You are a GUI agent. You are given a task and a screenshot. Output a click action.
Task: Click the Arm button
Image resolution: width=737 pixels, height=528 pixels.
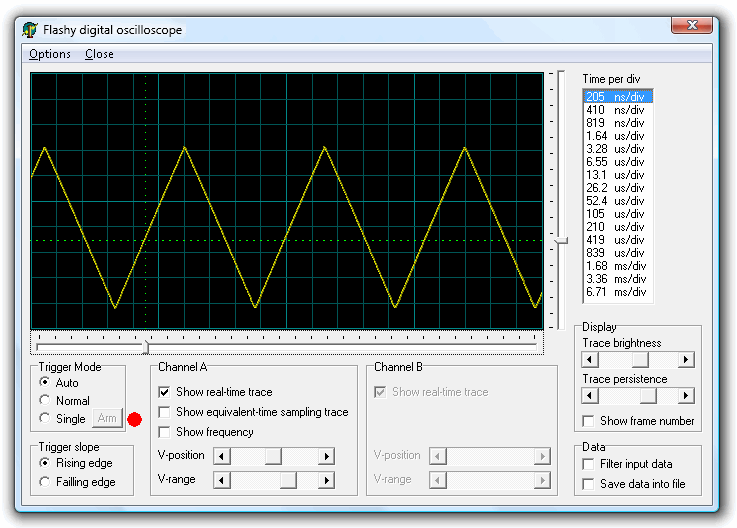tap(107, 418)
